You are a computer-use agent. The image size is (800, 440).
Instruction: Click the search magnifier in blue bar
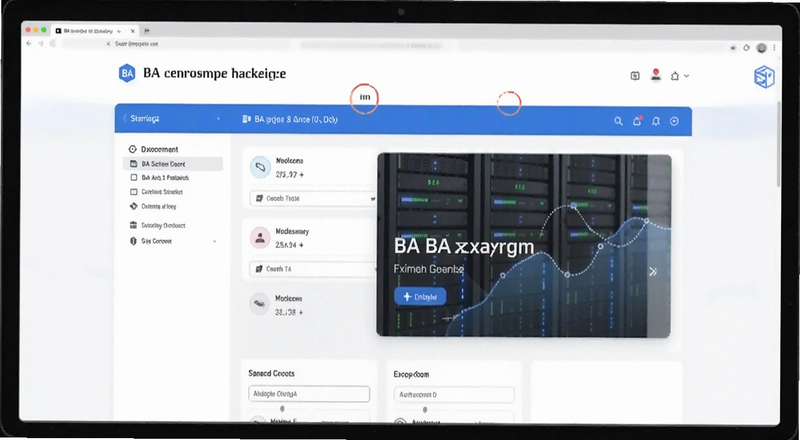[618, 121]
